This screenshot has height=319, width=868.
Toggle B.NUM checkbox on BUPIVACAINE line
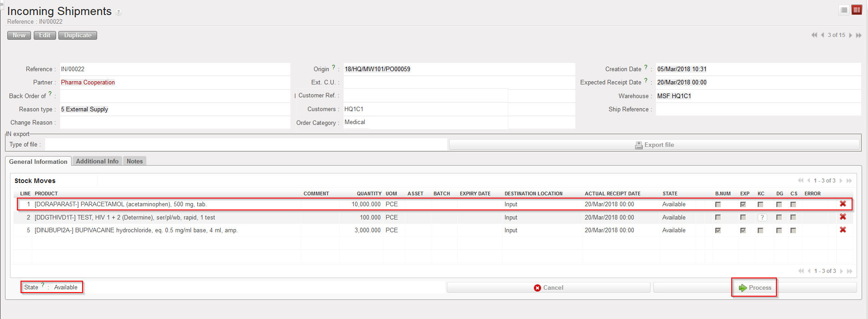pos(718,230)
